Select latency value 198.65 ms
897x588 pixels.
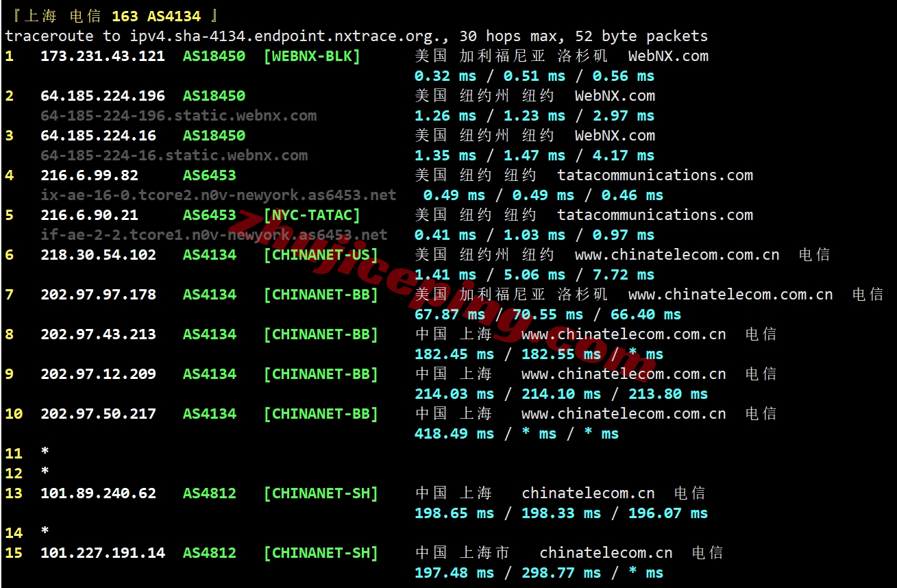pyautogui.click(x=454, y=513)
